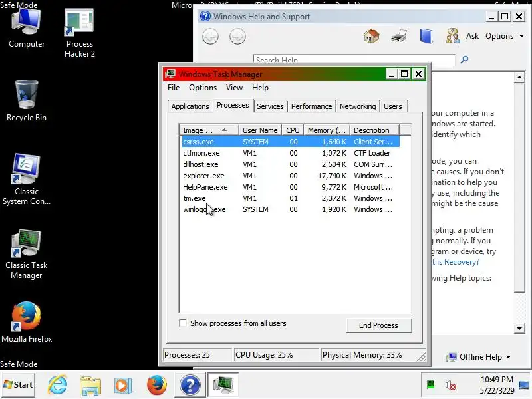Open Mozilla Firefox desktop shortcut
This screenshot has width=532, height=399.
point(27,323)
